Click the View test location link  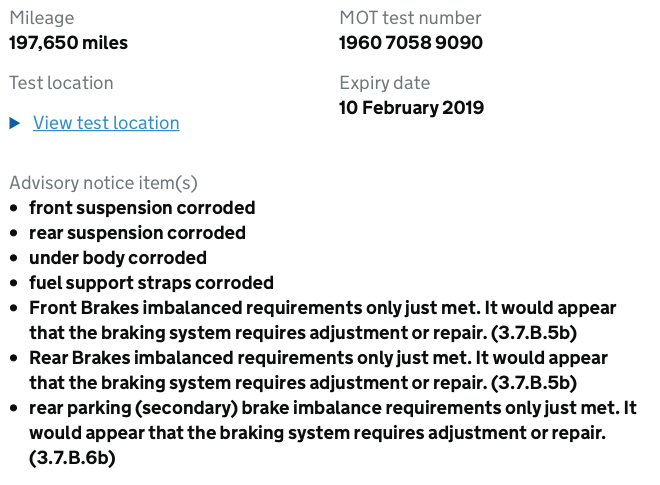(106, 123)
